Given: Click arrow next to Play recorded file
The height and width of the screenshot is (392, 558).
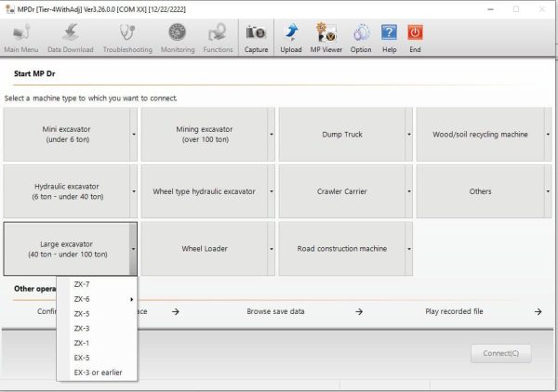Looking at the screenshot, I should coord(538,312).
